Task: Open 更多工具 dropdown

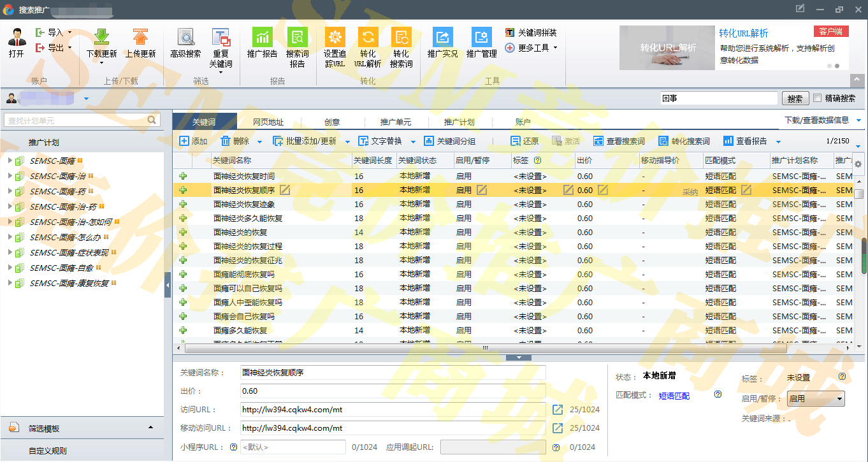Action: (x=532, y=48)
